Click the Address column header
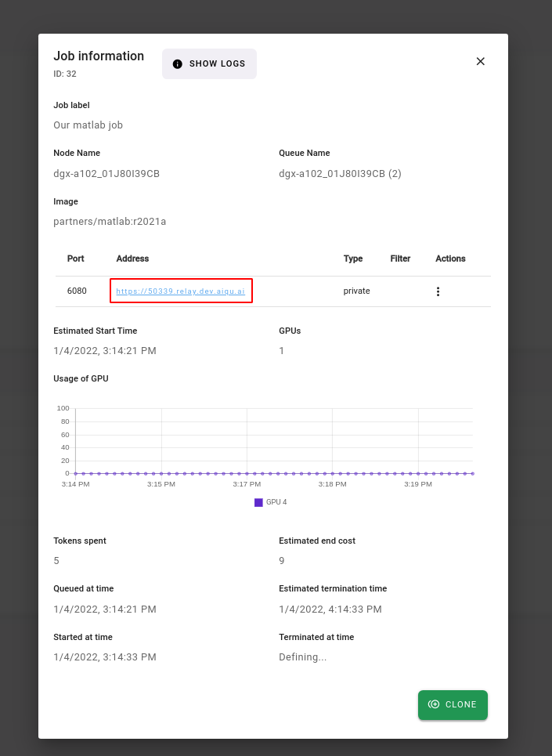Image resolution: width=552 pixels, height=756 pixels. [x=132, y=259]
